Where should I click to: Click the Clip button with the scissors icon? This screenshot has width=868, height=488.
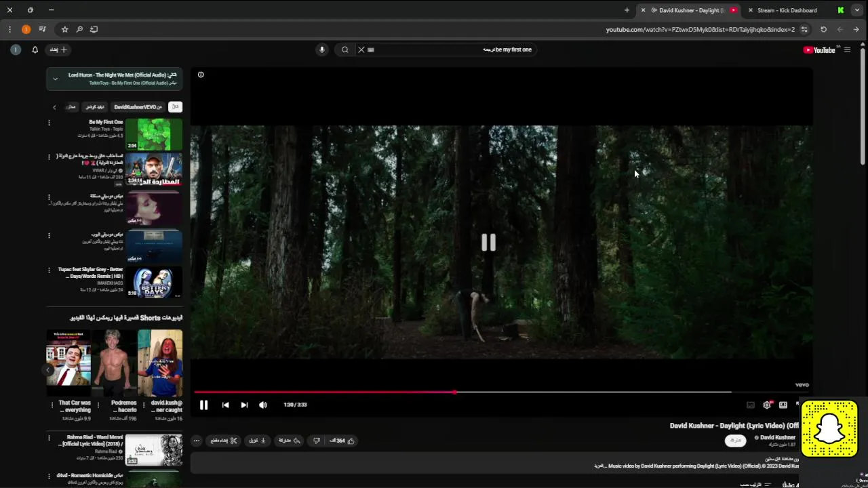224,441
